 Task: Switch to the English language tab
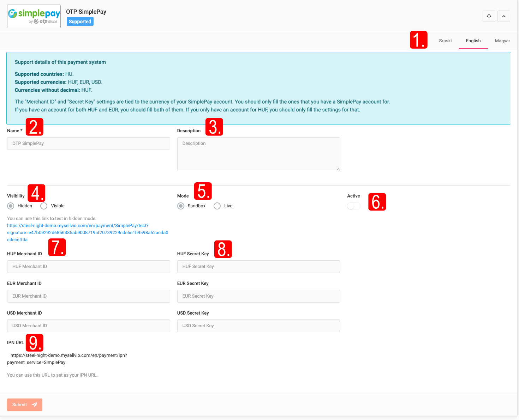tap(473, 41)
